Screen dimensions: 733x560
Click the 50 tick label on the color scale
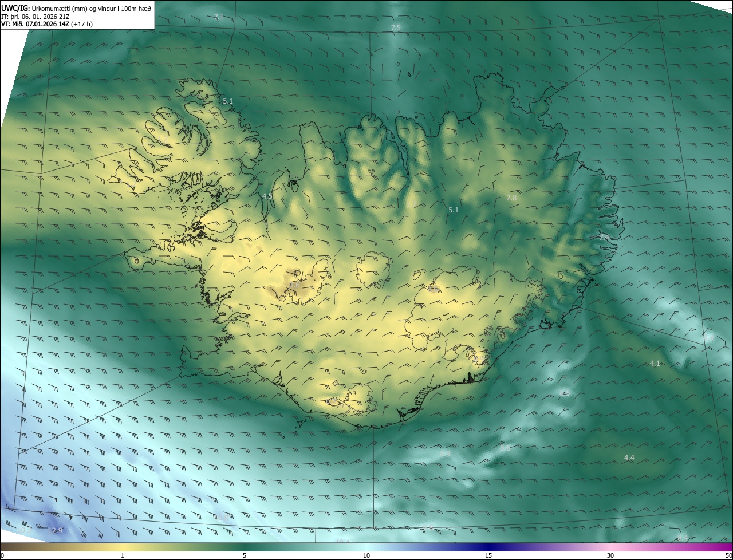coord(728,555)
